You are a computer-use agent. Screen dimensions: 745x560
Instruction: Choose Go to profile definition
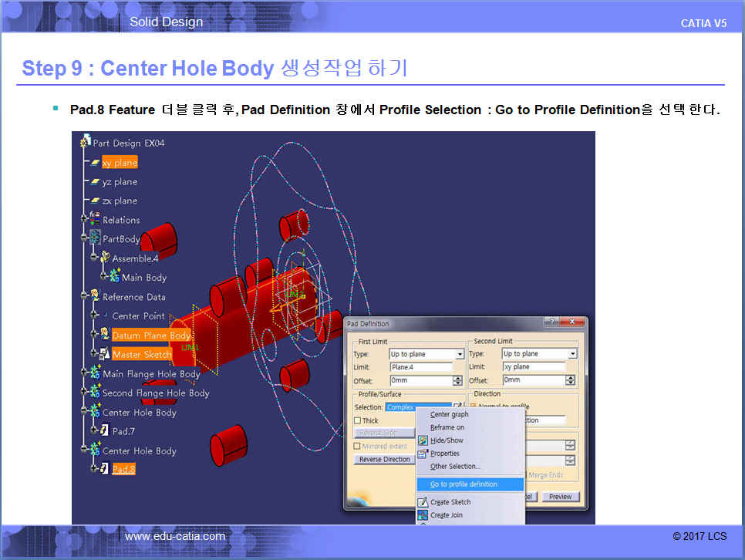[464, 484]
